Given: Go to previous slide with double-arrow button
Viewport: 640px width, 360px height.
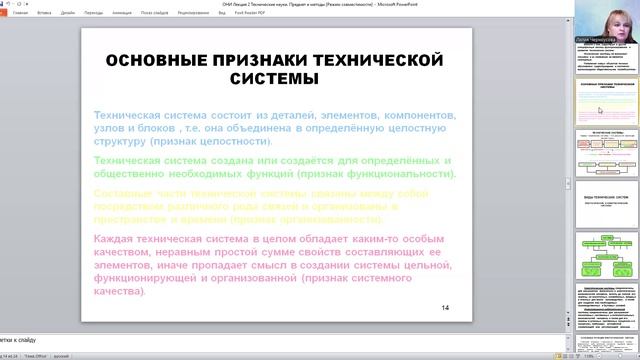Looking at the screenshot, I should click(x=568, y=319).
